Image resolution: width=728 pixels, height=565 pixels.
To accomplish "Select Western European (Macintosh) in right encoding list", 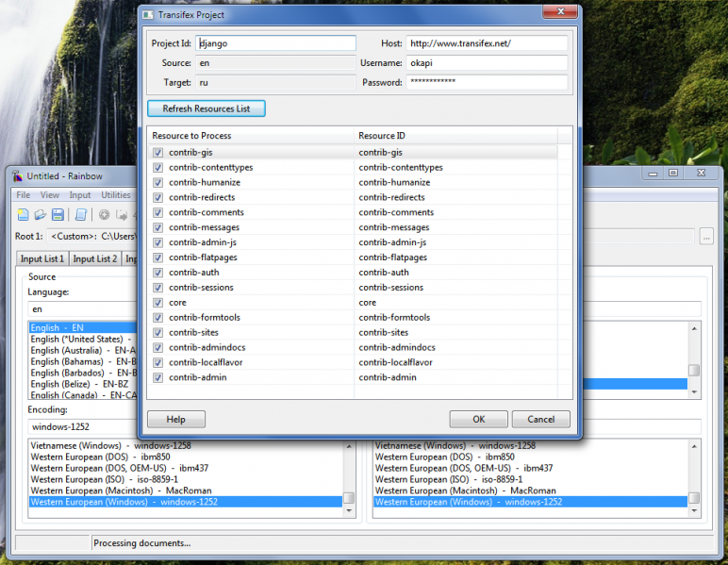I will tap(530, 490).
